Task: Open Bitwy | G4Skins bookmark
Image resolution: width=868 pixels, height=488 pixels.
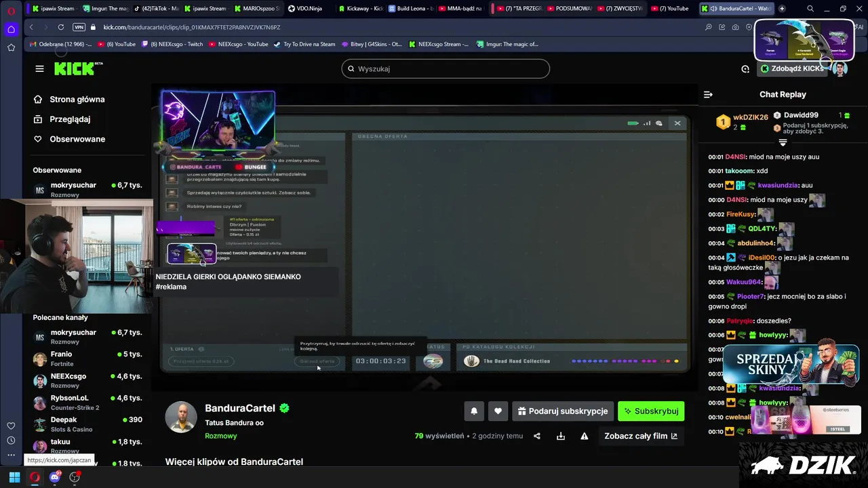Action: pyautogui.click(x=371, y=44)
